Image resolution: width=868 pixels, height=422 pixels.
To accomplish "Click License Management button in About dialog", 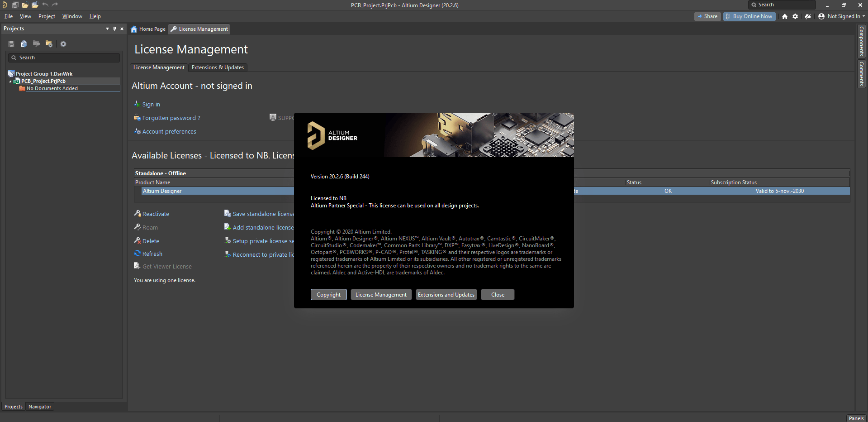I will (x=381, y=295).
